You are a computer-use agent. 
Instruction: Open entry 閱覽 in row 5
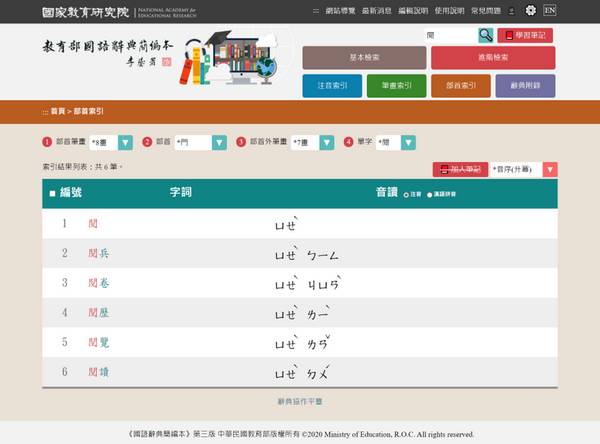99,342
